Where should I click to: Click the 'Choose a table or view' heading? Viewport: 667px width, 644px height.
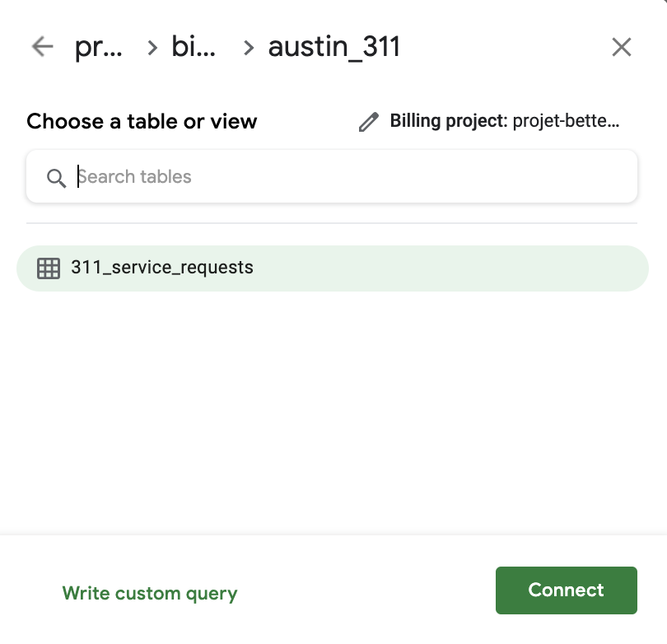142,122
